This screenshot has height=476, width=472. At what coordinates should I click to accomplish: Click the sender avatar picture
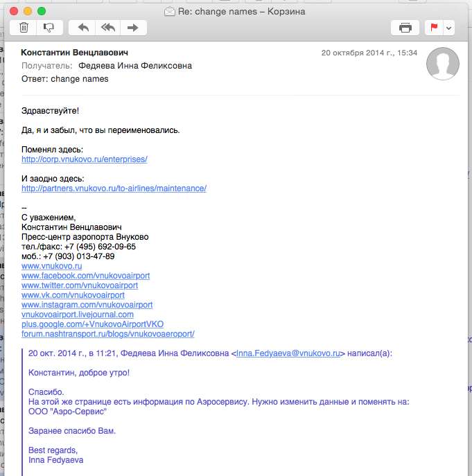tap(442, 65)
